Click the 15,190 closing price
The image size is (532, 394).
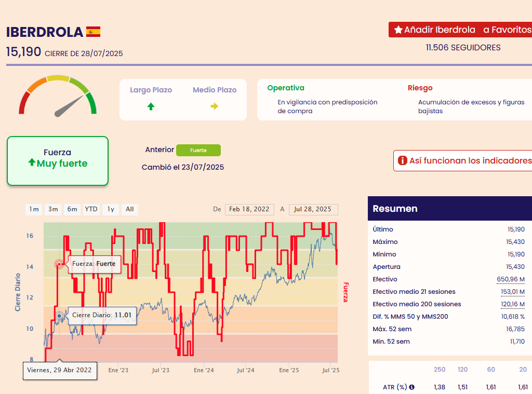pyautogui.click(x=23, y=52)
